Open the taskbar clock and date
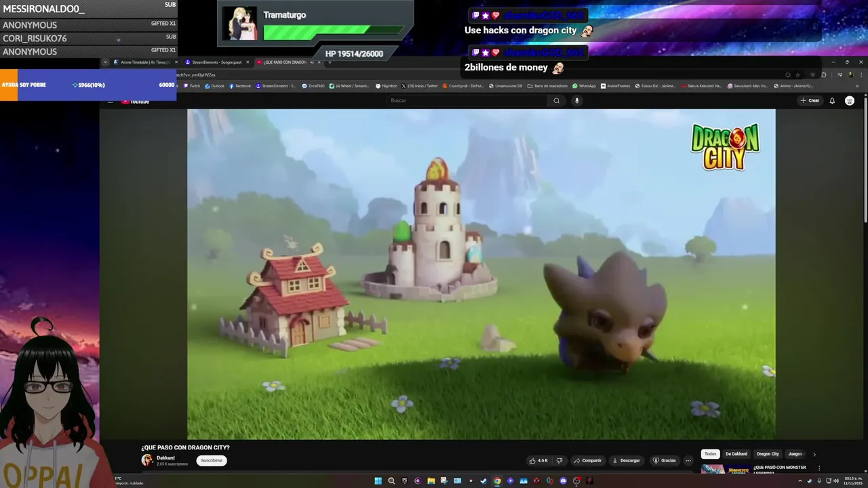 853,481
